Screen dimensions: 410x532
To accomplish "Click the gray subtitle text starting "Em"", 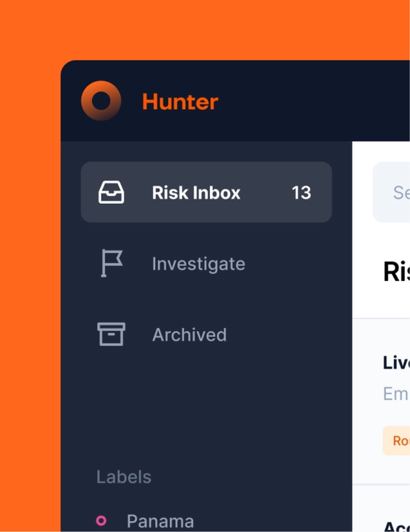I will pyautogui.click(x=396, y=393).
